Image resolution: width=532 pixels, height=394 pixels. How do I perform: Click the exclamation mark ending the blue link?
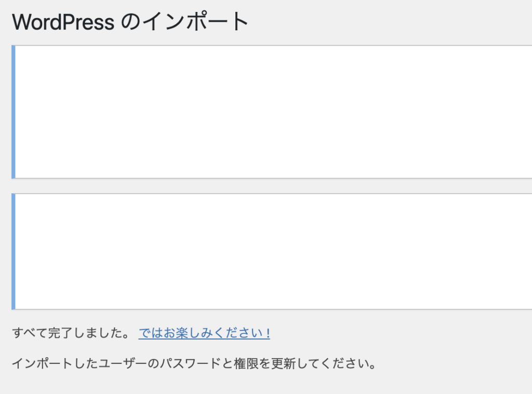point(267,333)
